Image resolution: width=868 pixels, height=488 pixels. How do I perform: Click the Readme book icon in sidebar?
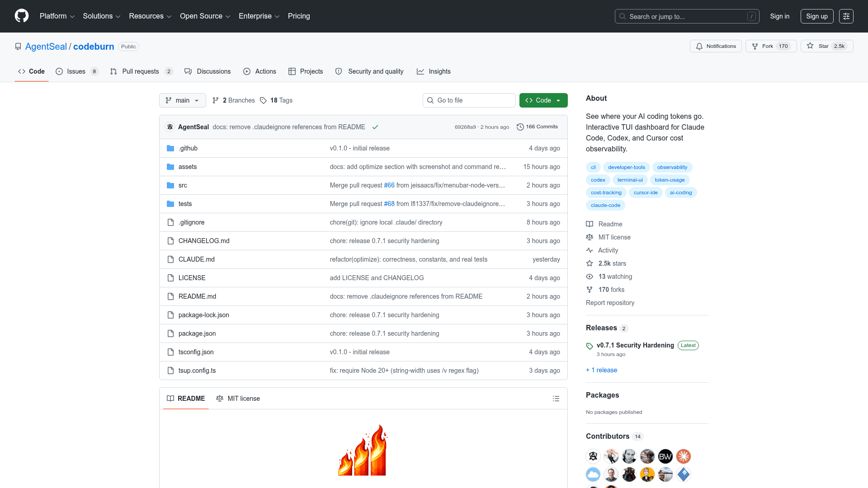590,224
